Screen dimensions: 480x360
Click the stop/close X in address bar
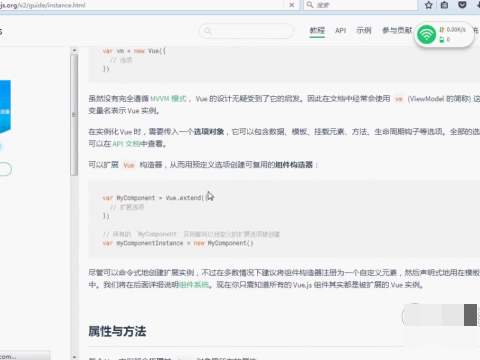291,5
